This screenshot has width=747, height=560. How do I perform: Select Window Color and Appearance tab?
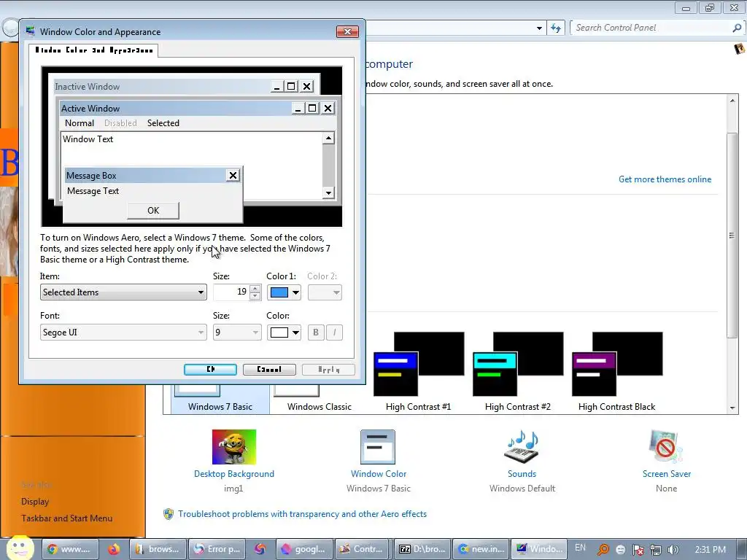(94, 50)
